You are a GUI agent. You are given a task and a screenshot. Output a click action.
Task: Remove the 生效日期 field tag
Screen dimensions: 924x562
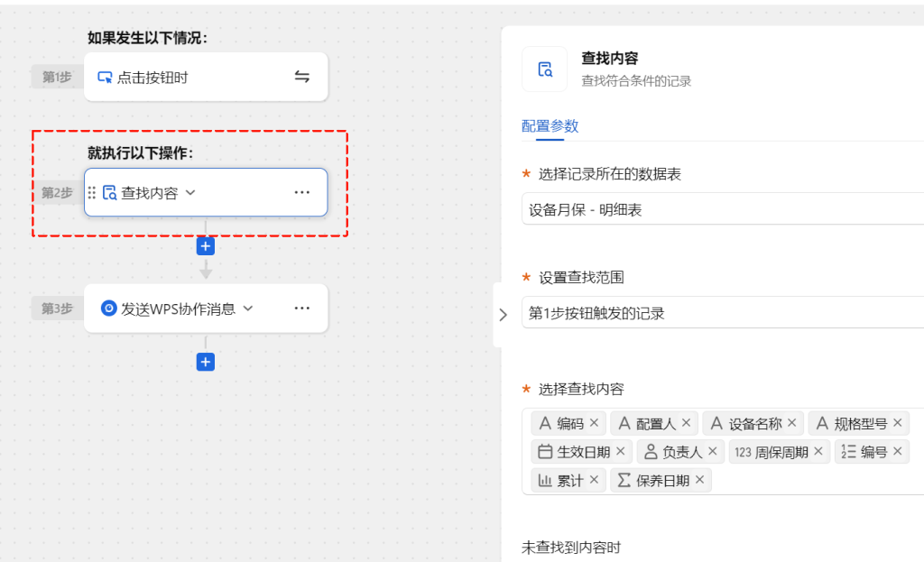621,451
